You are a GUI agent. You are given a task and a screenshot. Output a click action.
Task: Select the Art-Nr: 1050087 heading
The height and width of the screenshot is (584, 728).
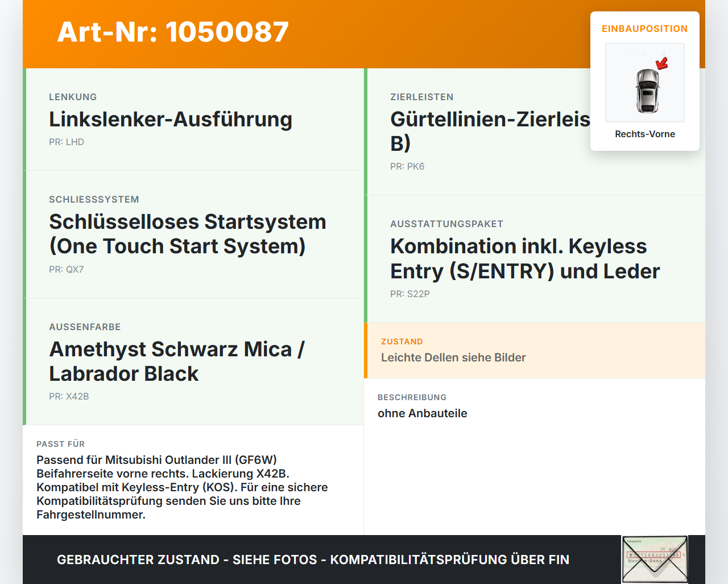[x=173, y=32]
